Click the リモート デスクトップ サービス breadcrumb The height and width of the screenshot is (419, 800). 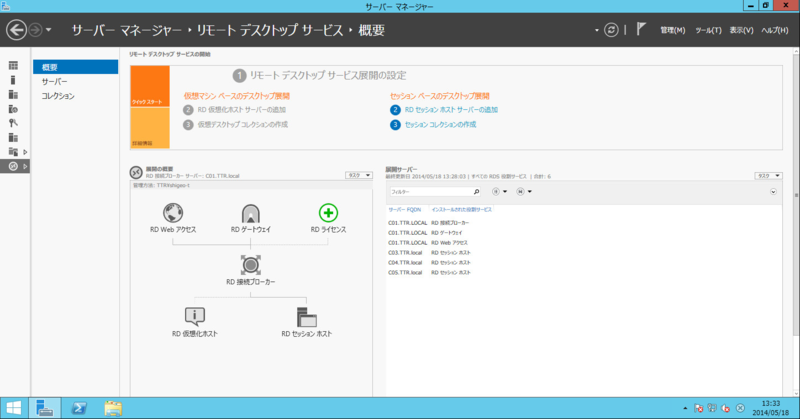click(x=270, y=30)
